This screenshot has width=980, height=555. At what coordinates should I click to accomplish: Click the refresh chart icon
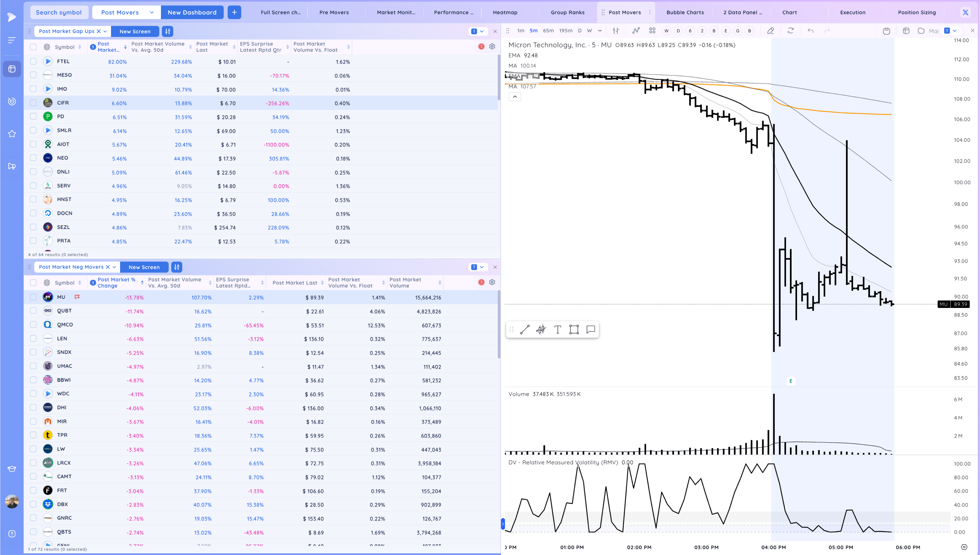pos(791,31)
